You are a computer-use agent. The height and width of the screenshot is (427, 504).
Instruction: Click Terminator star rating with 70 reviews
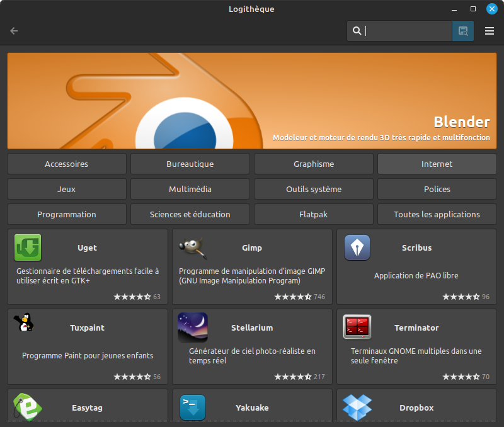[466, 377]
